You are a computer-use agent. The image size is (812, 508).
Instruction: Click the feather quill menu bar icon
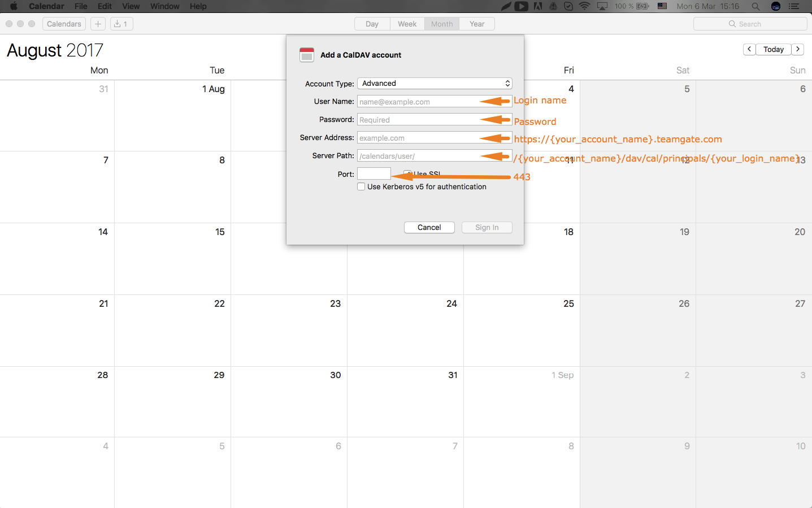tap(506, 6)
